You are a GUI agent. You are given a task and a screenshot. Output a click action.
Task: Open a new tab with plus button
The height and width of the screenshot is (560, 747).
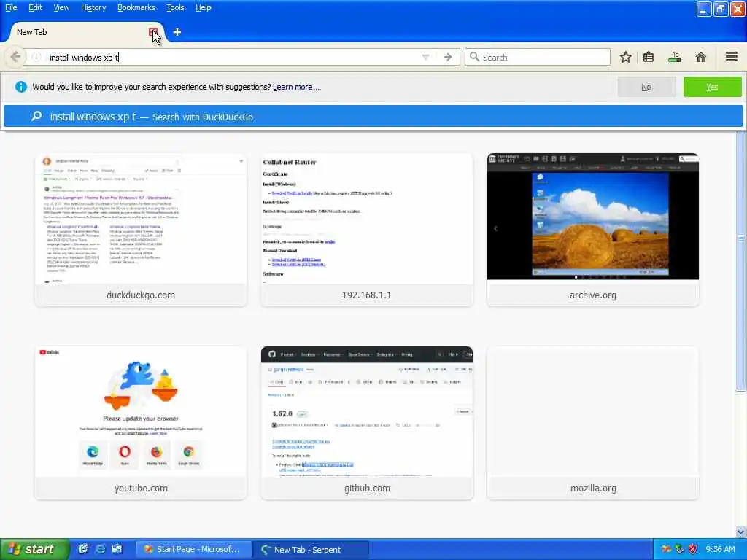(x=177, y=32)
